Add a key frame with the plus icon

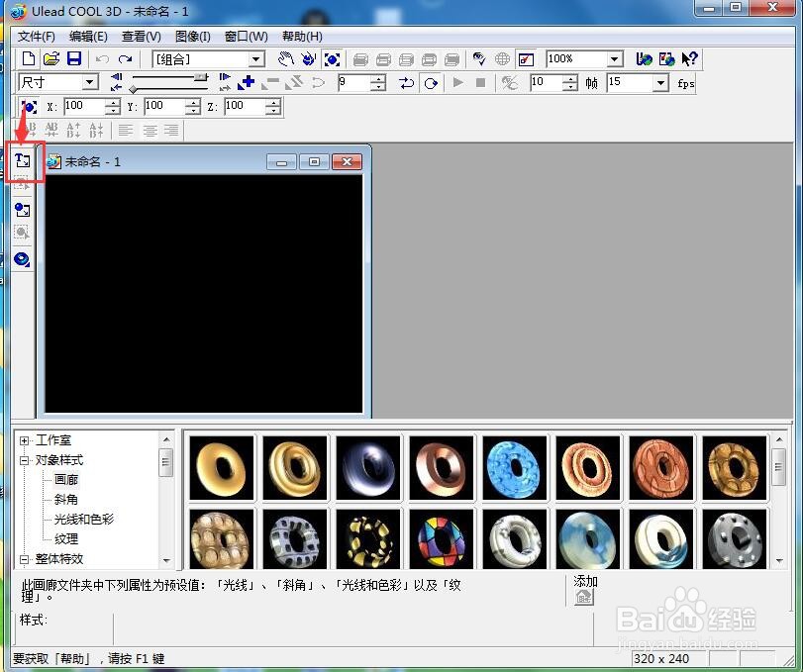coord(247,82)
